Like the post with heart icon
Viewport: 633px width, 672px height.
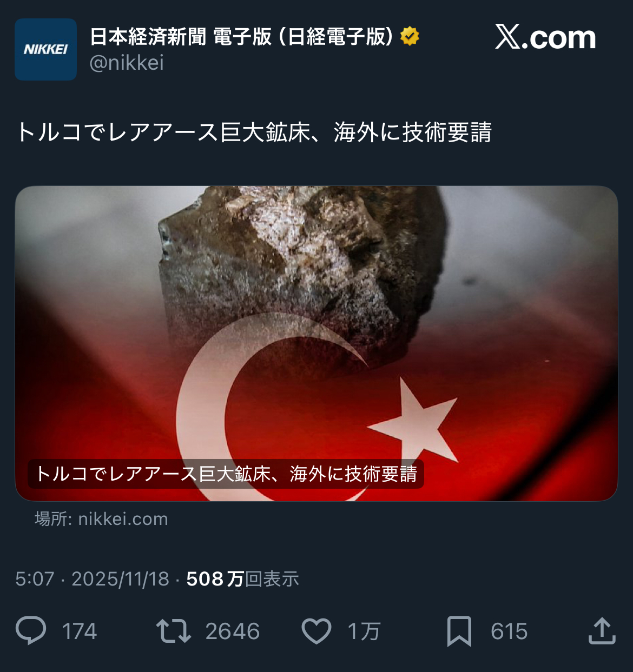pyautogui.click(x=316, y=631)
